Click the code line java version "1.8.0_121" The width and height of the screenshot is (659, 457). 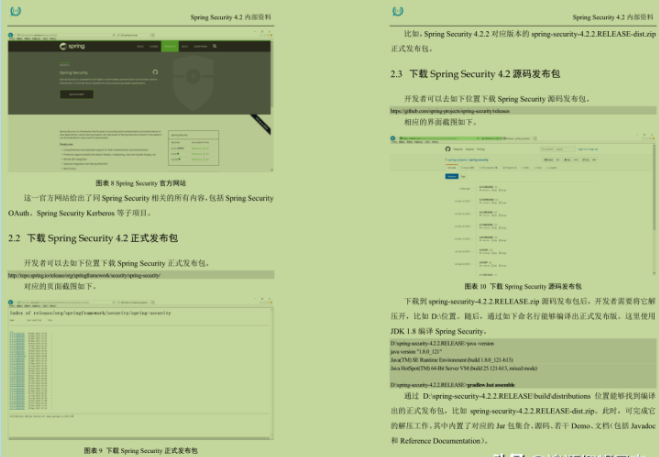(x=416, y=351)
